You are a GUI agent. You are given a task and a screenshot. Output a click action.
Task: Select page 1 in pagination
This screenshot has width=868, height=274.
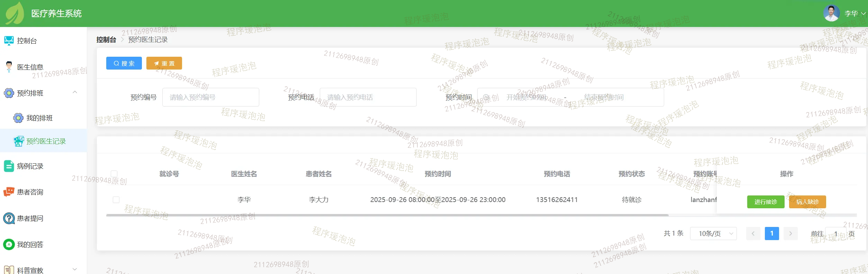click(x=772, y=234)
